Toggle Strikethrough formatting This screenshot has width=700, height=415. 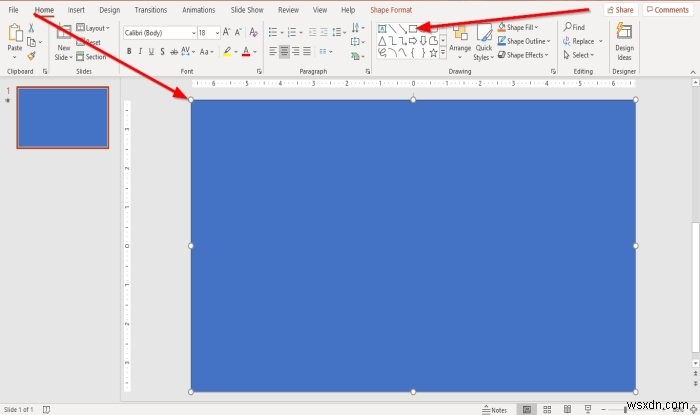point(174,52)
